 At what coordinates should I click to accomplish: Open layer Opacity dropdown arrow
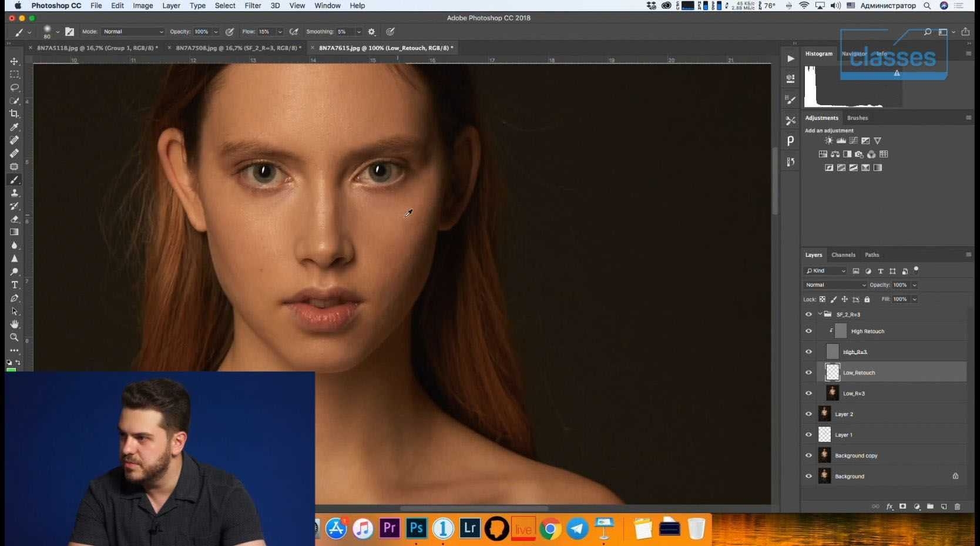(x=914, y=285)
